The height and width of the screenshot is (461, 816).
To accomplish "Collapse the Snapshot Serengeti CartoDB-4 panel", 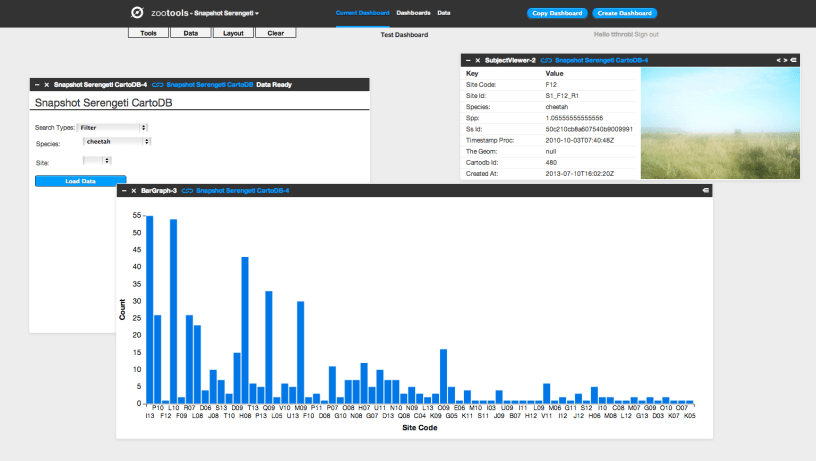I will pyautogui.click(x=36, y=85).
